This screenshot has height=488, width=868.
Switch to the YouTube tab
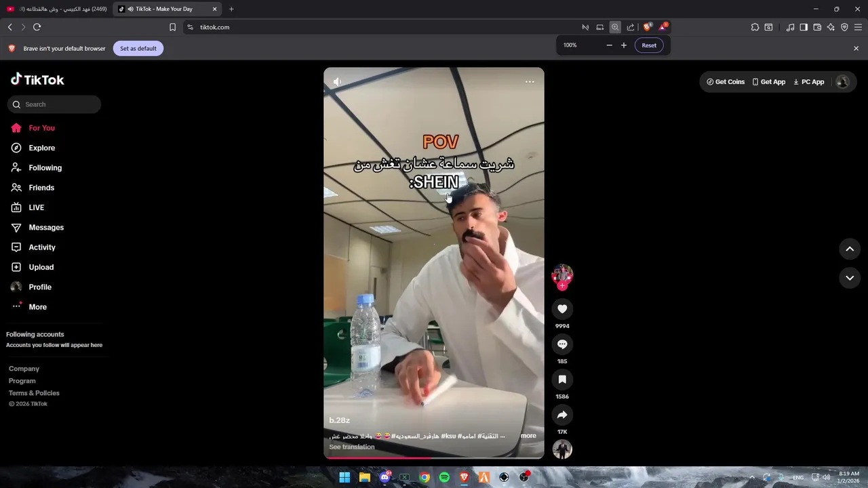pos(56,9)
